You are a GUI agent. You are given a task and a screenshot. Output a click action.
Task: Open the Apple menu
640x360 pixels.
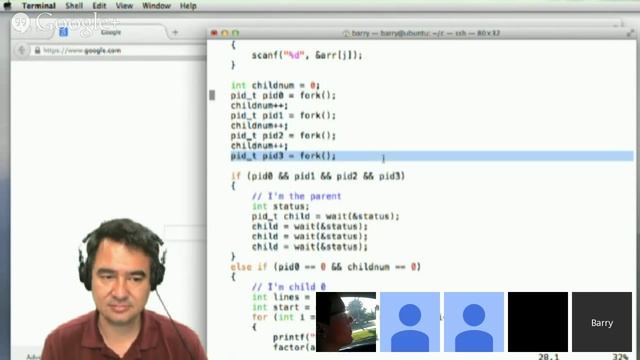7,5
